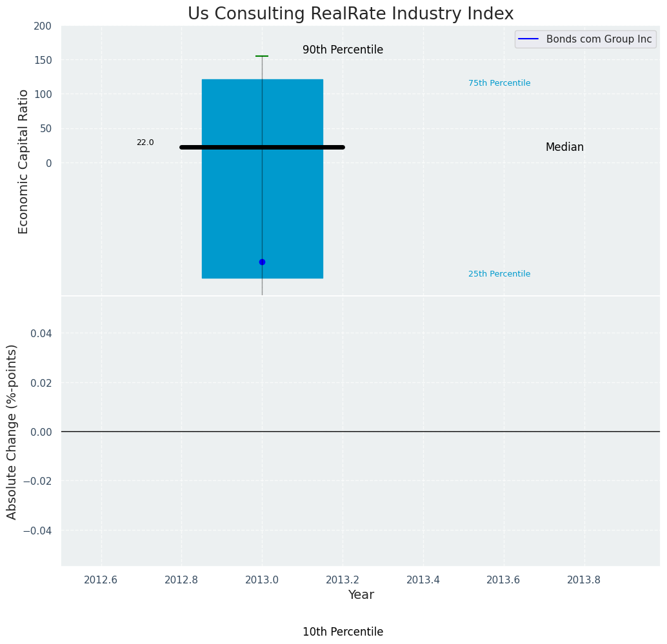The image size is (667, 644).
Task: Click the 10th Percentile label below the chart
Action: [343, 632]
